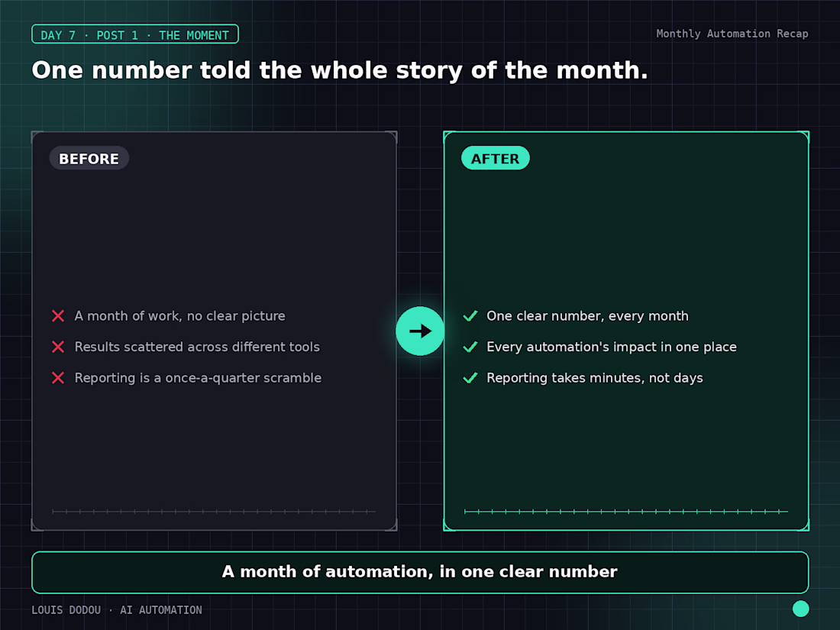The height and width of the screenshot is (630, 840).
Task: Click the red X beside 'A month of work'
Action: [58, 316]
